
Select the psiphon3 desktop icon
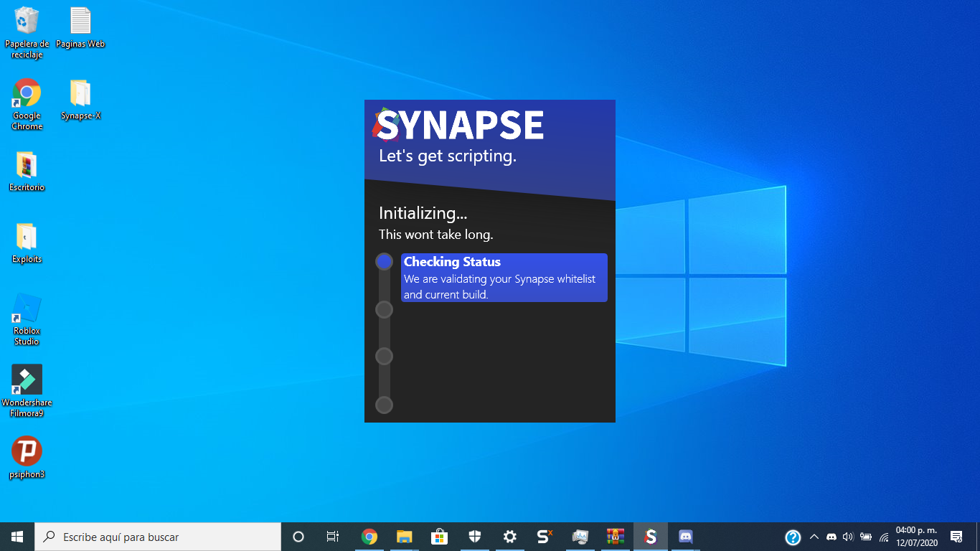[x=27, y=458]
